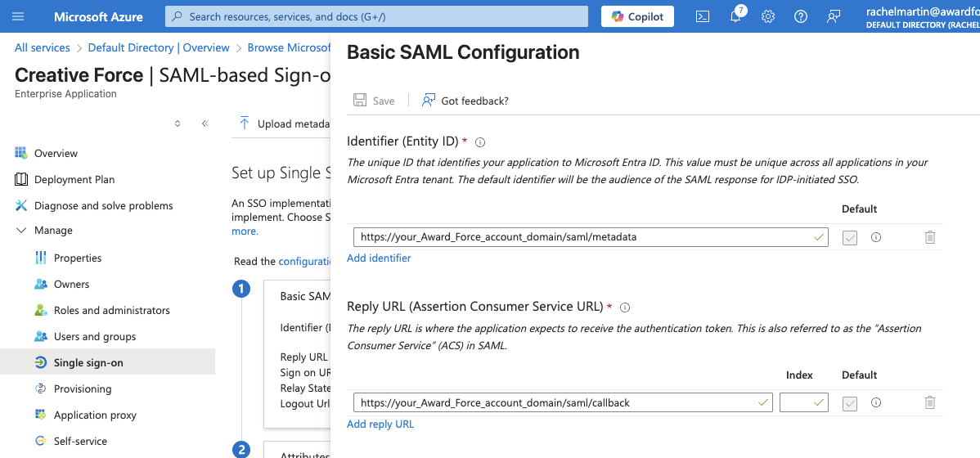980x458 pixels.
Task: Focus the search resources box
Action: click(x=376, y=16)
